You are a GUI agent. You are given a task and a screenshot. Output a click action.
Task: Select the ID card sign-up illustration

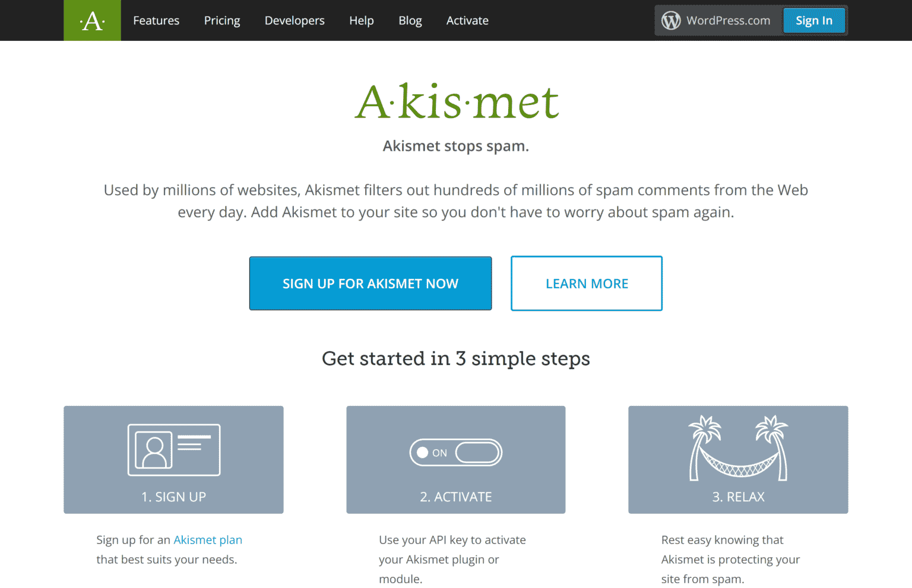[x=173, y=450]
